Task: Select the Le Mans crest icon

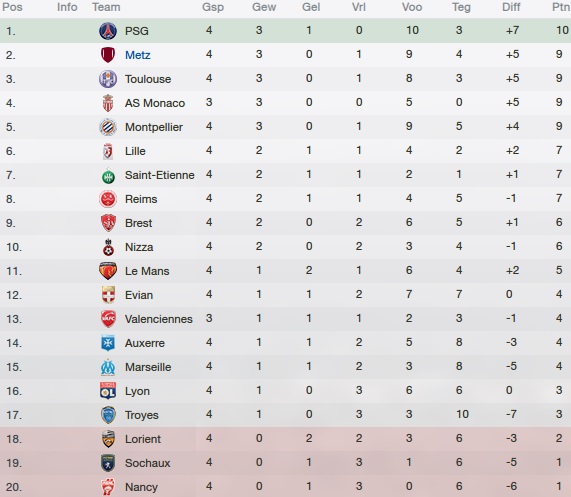Action: 108,271
